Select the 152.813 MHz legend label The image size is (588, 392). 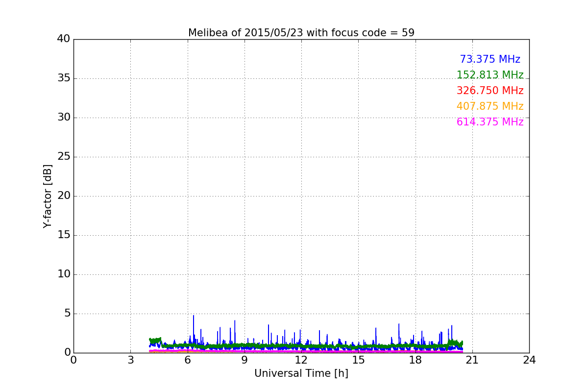pyautogui.click(x=490, y=75)
